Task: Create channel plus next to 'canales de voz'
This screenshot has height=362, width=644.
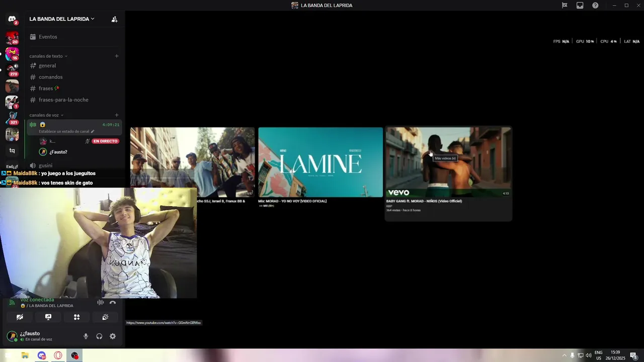Action: click(x=117, y=115)
